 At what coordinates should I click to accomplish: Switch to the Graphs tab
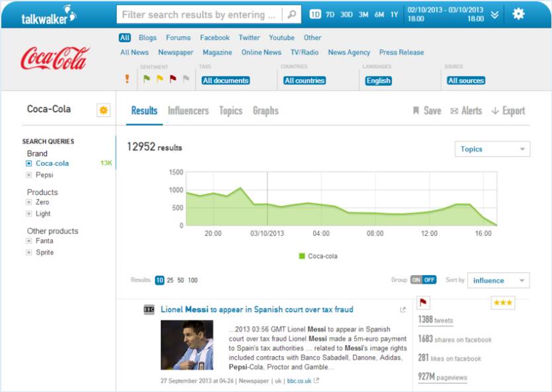click(x=266, y=111)
